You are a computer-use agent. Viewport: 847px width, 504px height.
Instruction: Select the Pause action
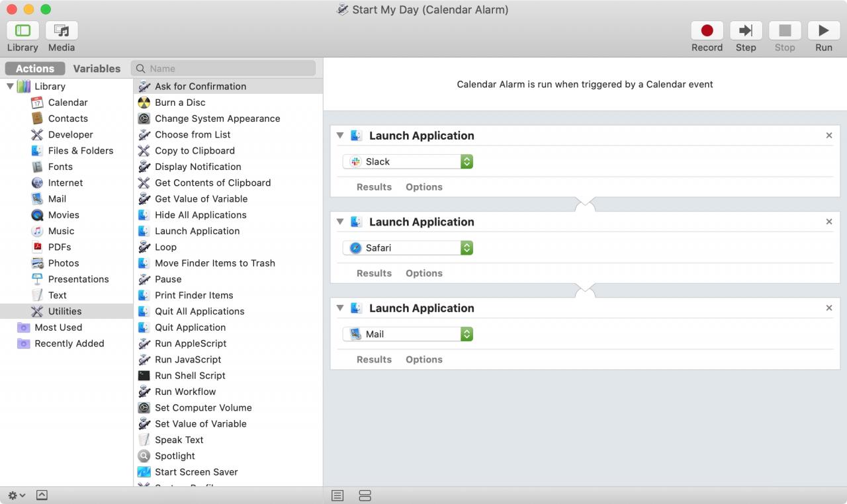[x=228, y=279]
